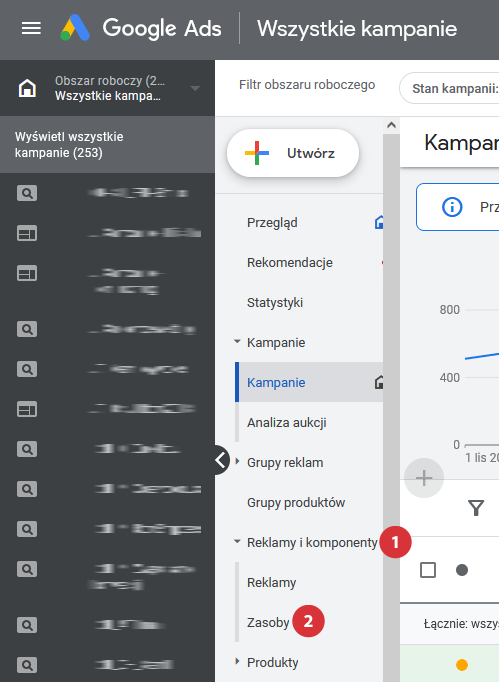Tick the select-all campaigns checkbox
The height and width of the screenshot is (682, 499).
point(428,570)
